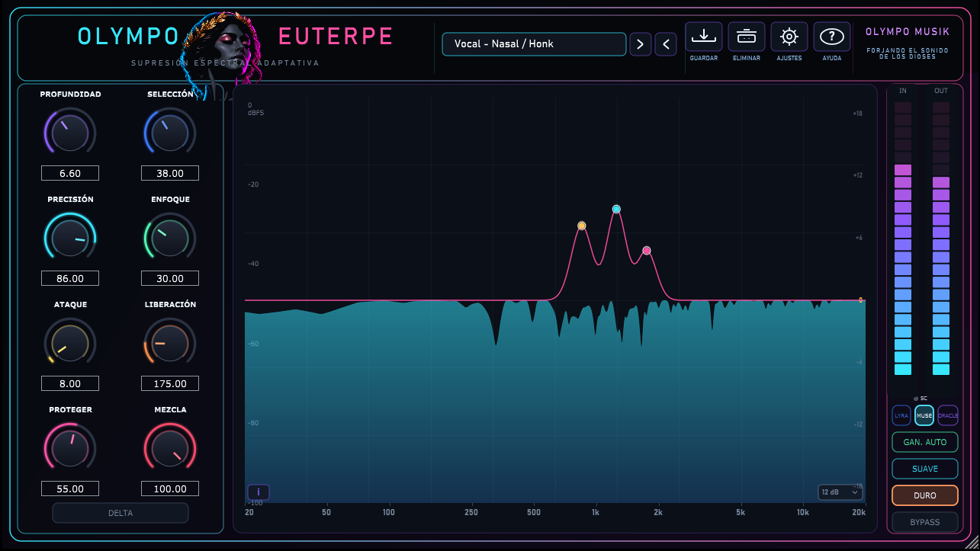Click the Proteger value field 55.00

pyautogui.click(x=70, y=489)
